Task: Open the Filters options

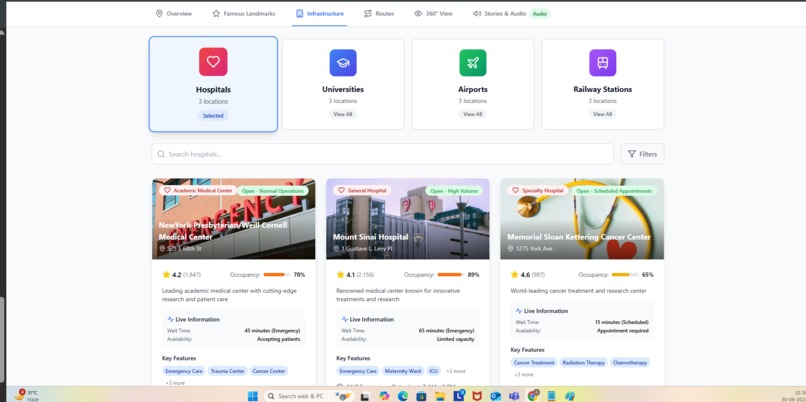Action: point(642,154)
